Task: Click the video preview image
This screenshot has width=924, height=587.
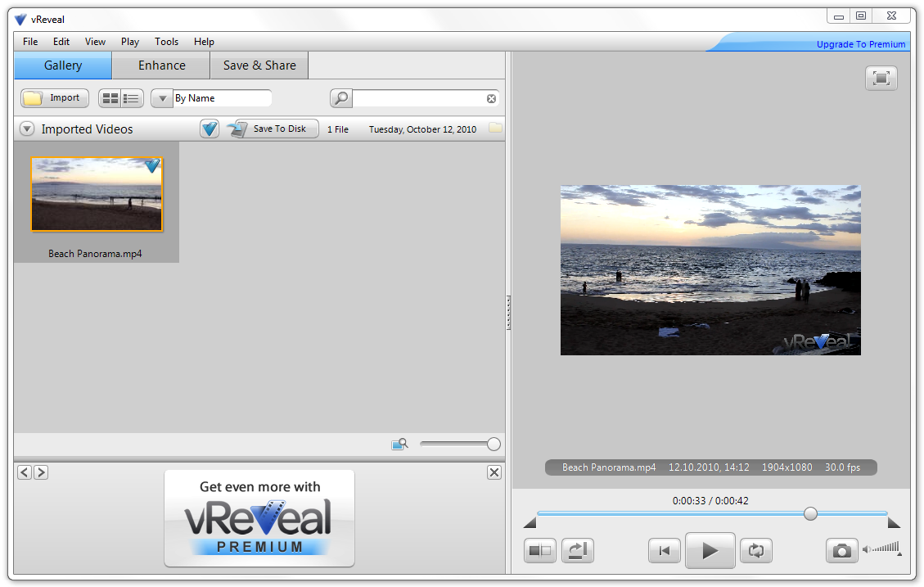Action: point(710,270)
